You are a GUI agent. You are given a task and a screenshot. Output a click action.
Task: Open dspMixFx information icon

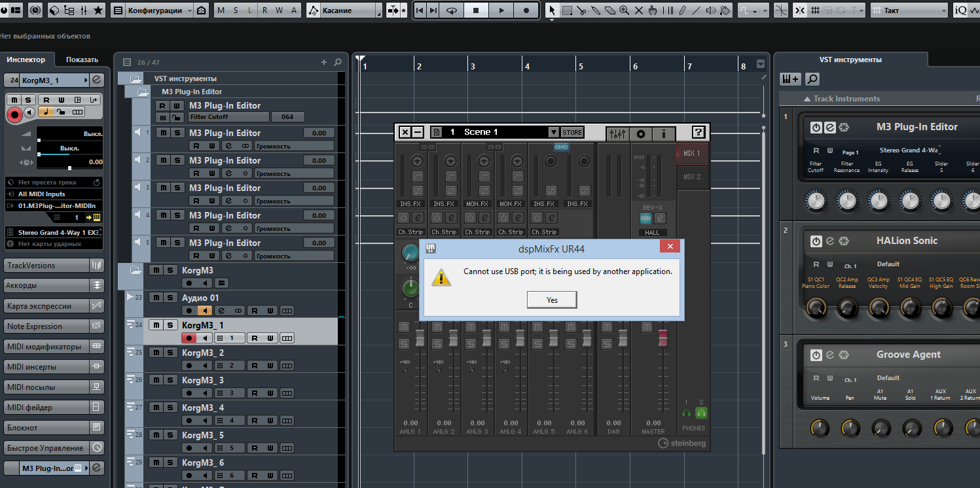point(663,133)
